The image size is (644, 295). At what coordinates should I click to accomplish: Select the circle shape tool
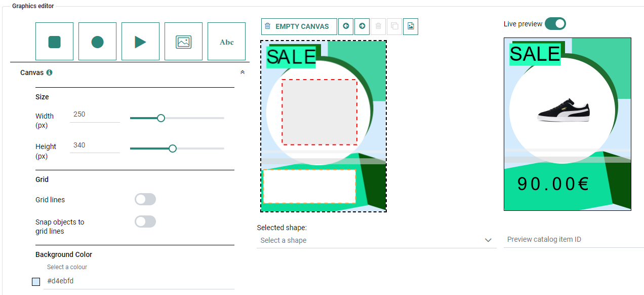(x=97, y=42)
